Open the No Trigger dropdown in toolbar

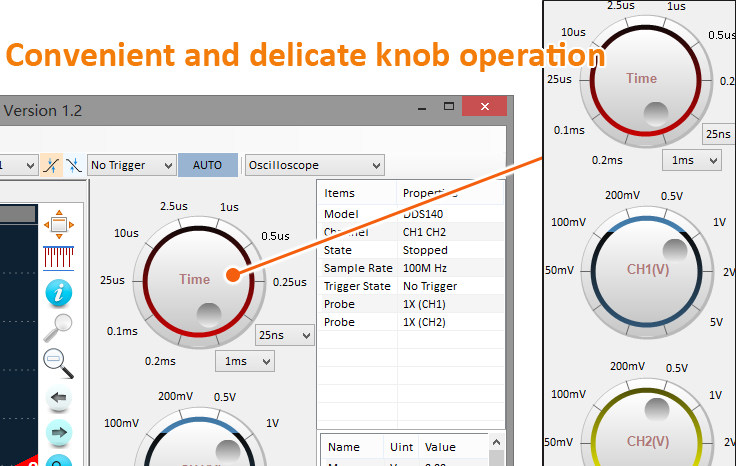(131, 165)
